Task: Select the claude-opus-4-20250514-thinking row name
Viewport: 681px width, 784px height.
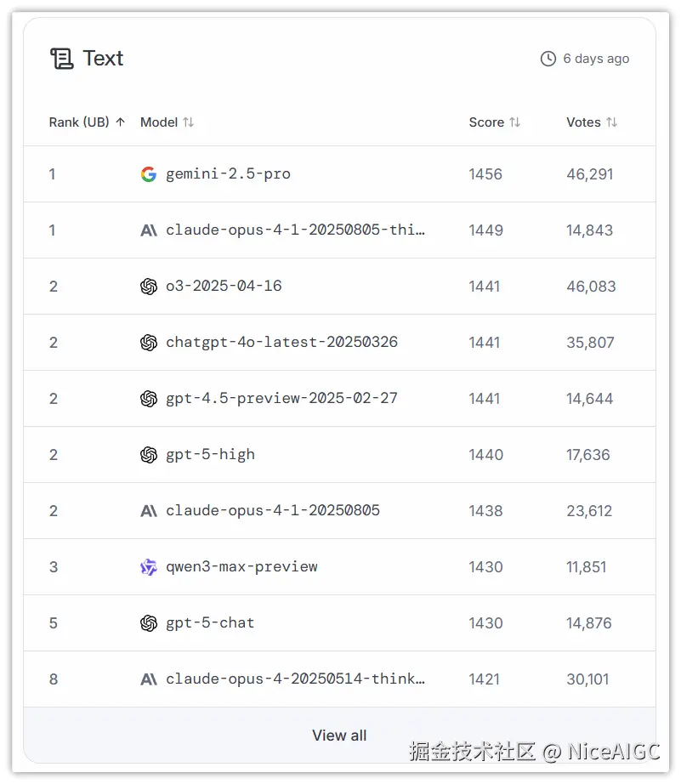Action: 295,679
